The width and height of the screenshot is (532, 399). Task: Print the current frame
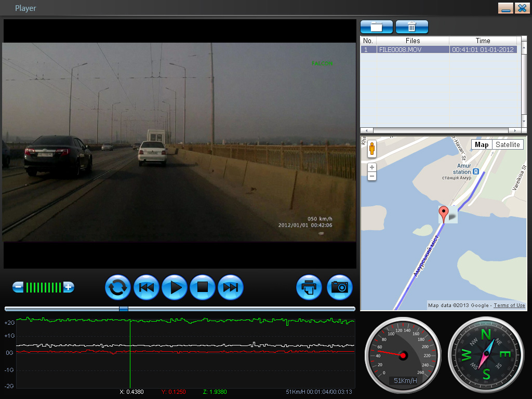point(310,287)
